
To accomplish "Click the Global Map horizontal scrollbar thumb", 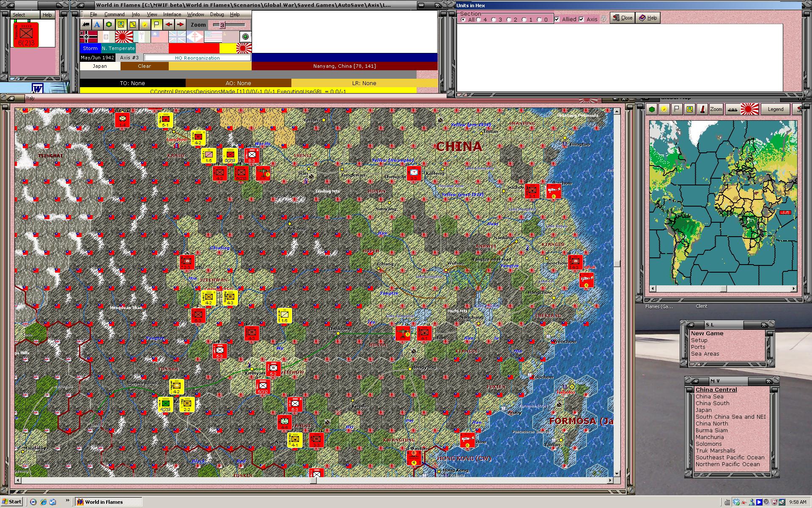I will tap(724, 289).
